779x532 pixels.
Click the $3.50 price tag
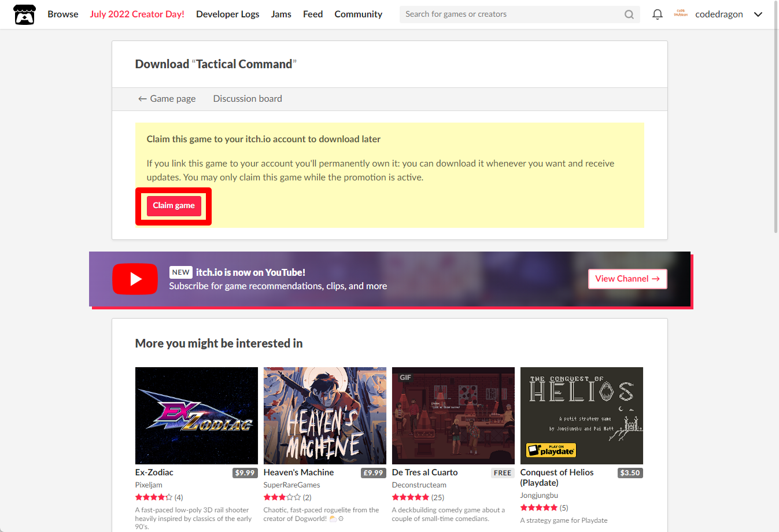click(630, 473)
